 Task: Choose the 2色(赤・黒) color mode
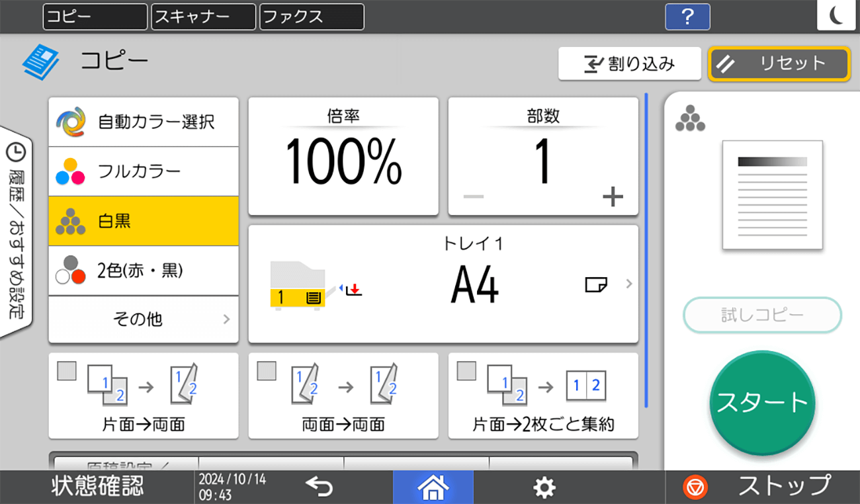tap(143, 271)
